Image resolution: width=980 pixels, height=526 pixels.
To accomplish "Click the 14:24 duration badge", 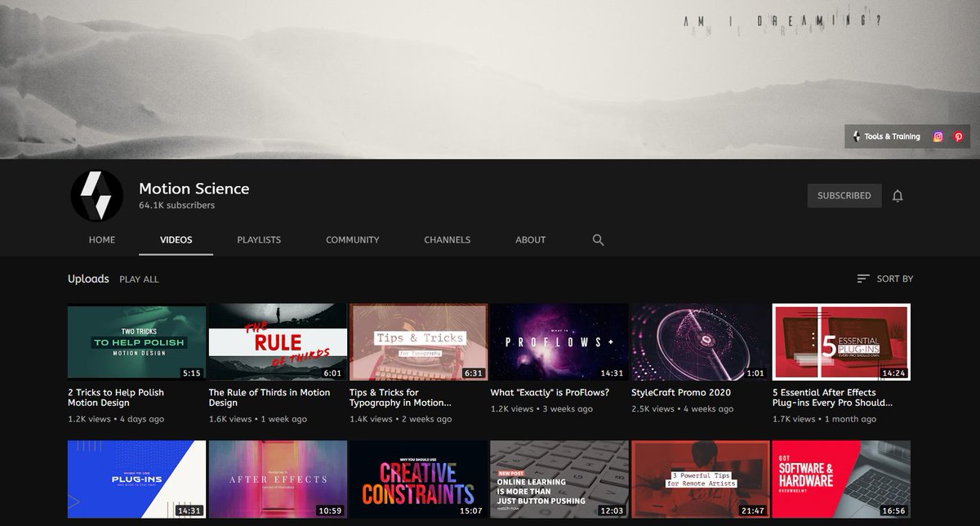I will tap(894, 373).
